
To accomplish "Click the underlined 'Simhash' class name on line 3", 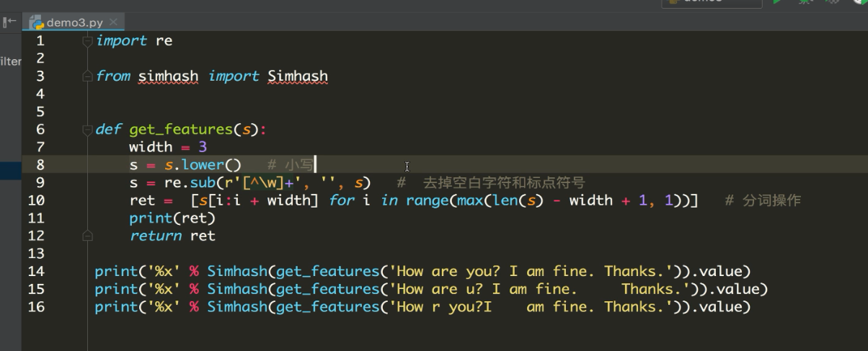I will point(298,76).
